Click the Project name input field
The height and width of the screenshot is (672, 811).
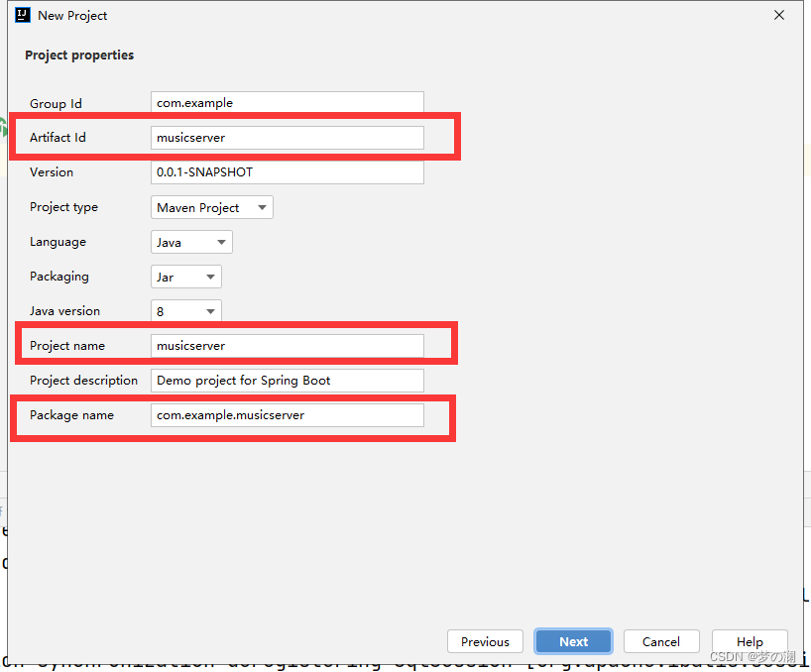[x=288, y=346]
